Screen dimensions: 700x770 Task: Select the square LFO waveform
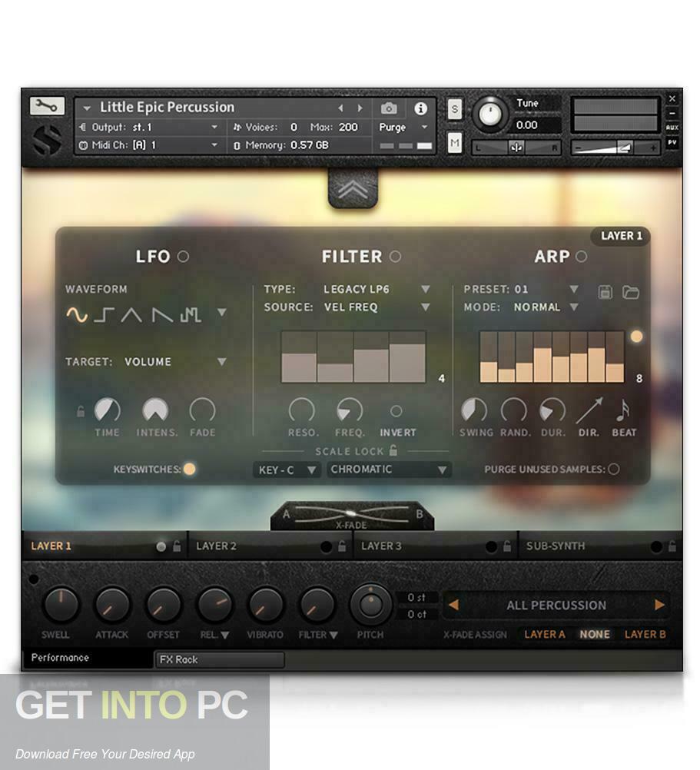[104, 315]
